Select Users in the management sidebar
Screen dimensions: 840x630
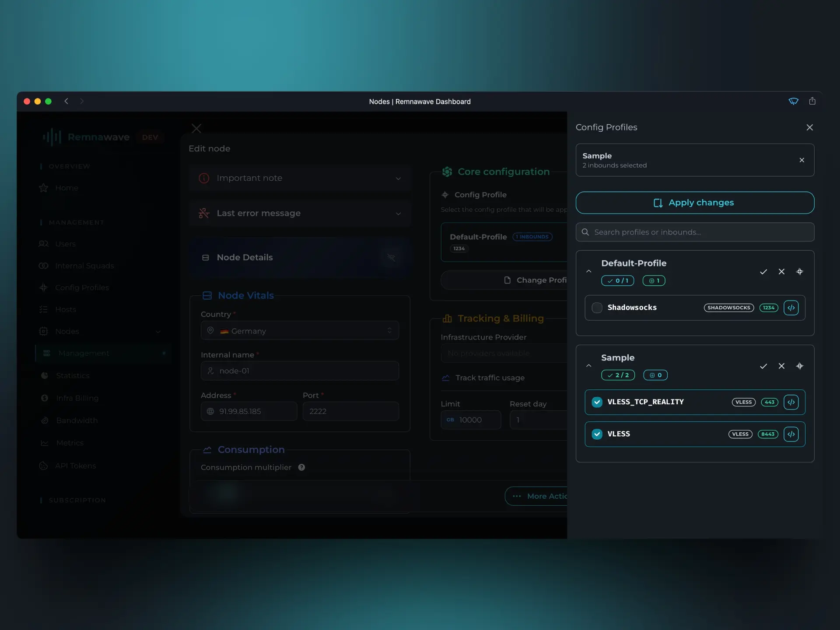[66, 244]
